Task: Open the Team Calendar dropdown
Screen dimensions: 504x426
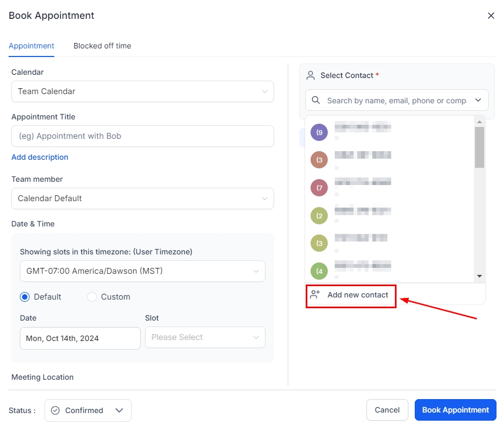Action: 142,91
